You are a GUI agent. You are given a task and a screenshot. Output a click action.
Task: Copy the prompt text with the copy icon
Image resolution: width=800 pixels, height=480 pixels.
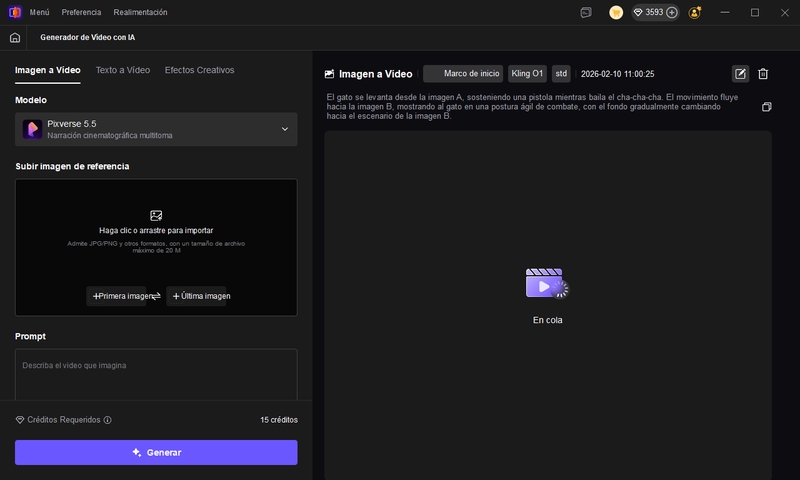click(766, 107)
